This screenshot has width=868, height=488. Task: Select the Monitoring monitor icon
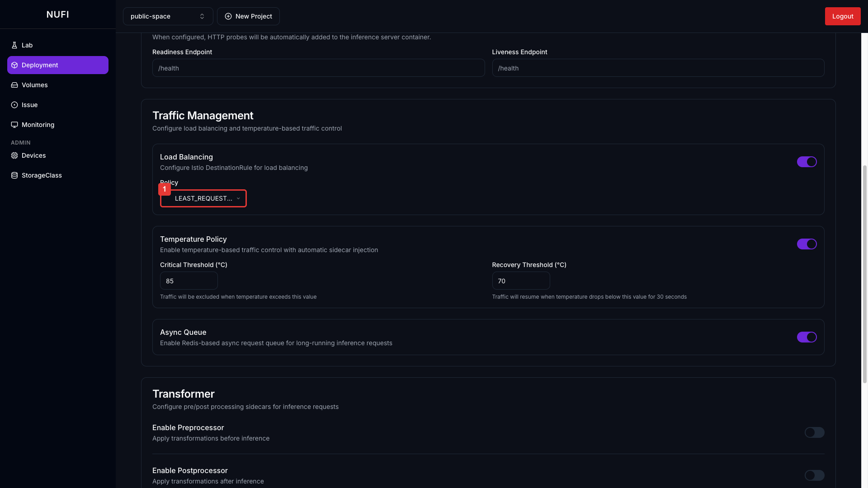14,125
